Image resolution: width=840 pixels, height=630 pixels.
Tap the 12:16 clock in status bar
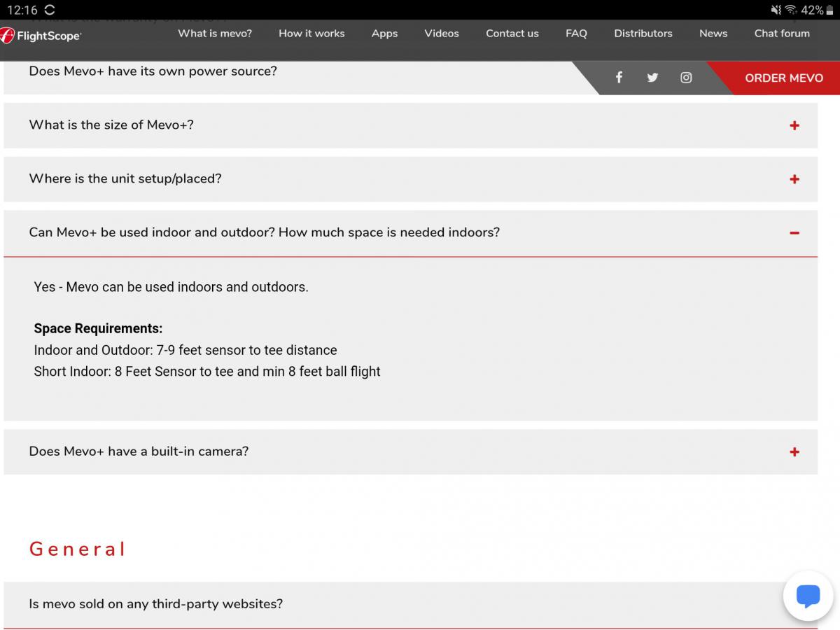pyautogui.click(x=22, y=10)
